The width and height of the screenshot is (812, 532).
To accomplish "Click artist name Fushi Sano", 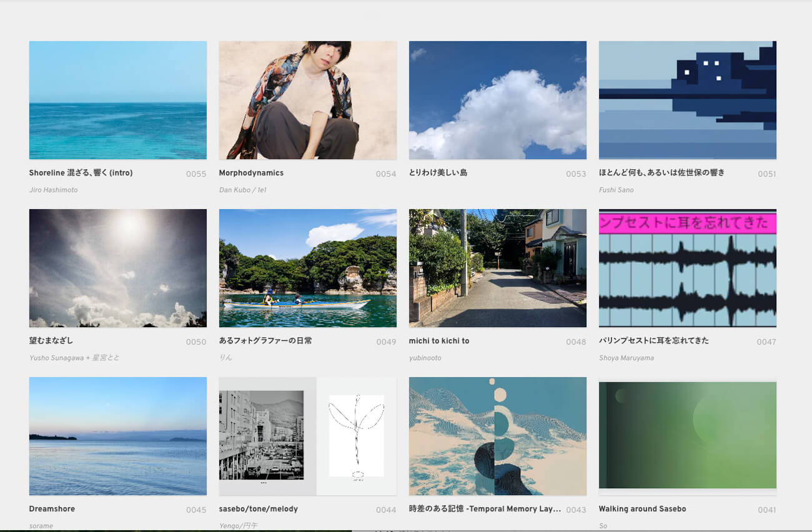I will click(x=616, y=190).
